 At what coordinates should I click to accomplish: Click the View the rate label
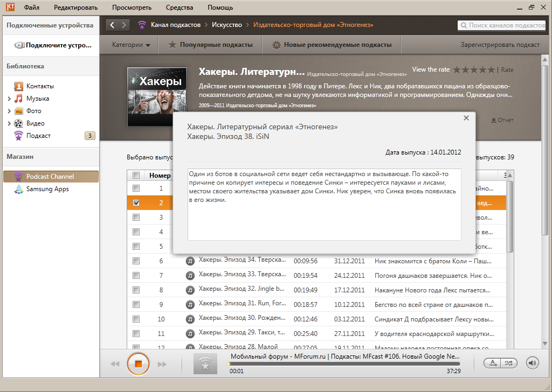431,69
